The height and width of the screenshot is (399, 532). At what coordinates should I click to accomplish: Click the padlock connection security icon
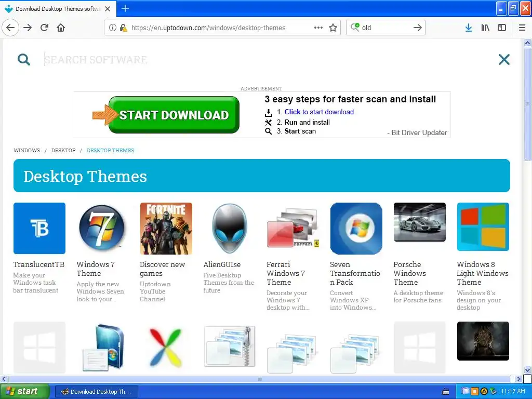(124, 28)
